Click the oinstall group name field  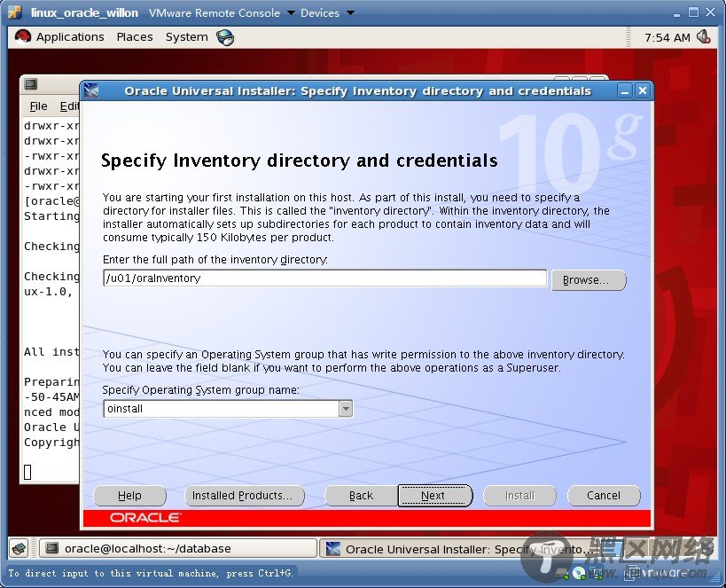(x=222, y=409)
